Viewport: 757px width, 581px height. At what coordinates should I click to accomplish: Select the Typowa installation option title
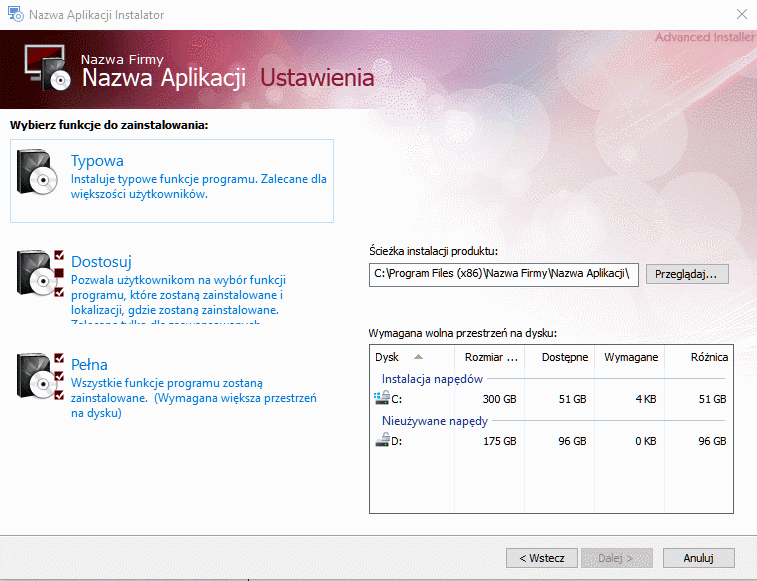click(97, 160)
